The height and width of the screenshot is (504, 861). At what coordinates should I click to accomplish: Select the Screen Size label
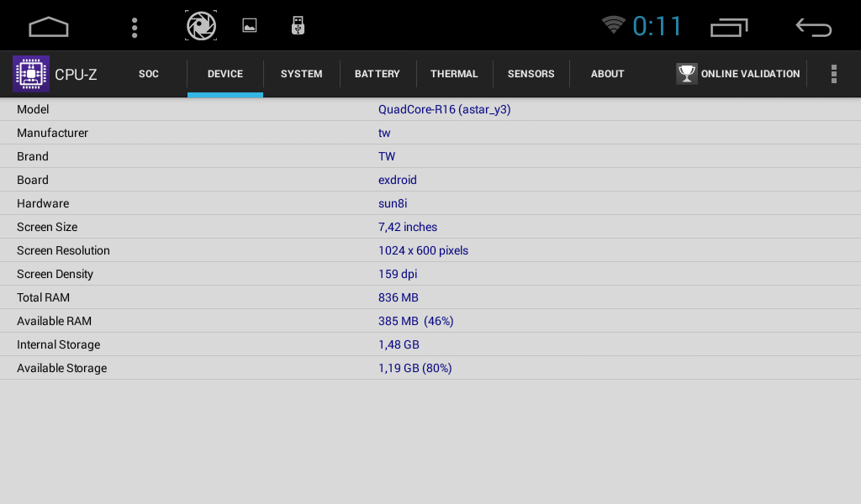click(x=47, y=227)
